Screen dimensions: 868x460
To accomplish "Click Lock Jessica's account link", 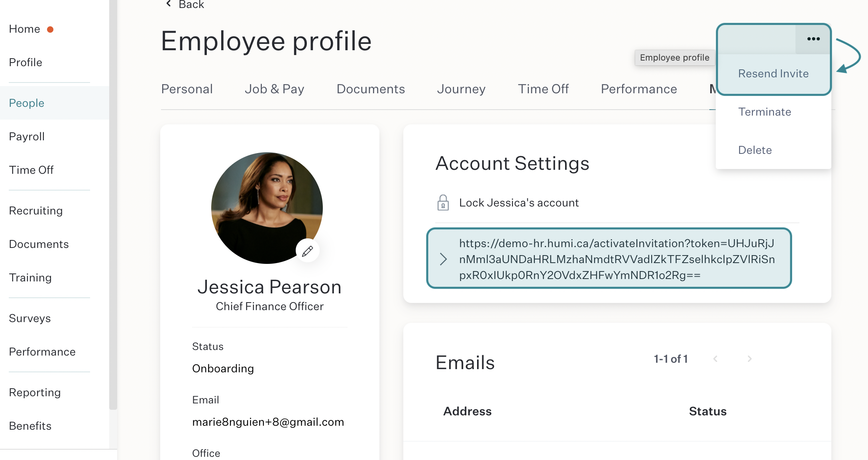I will (519, 202).
